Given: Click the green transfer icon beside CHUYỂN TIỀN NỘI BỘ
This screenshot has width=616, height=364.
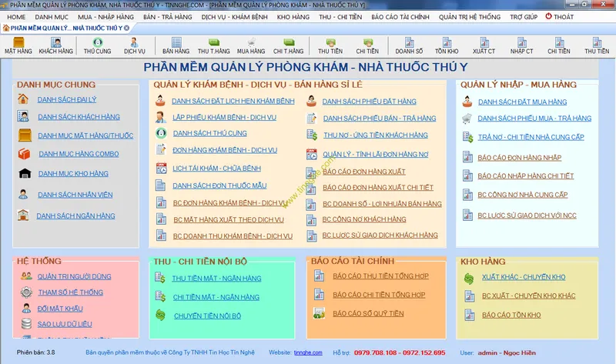Looking at the screenshot, I should [160, 315].
